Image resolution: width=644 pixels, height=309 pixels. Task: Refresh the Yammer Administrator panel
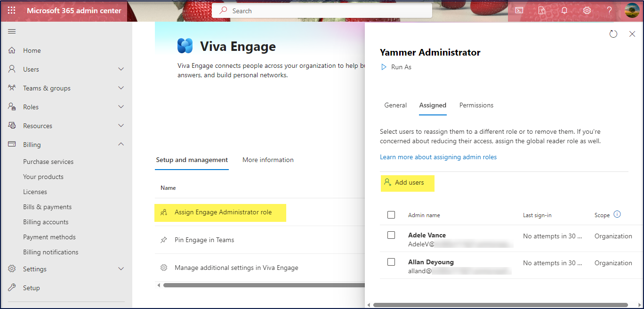613,34
